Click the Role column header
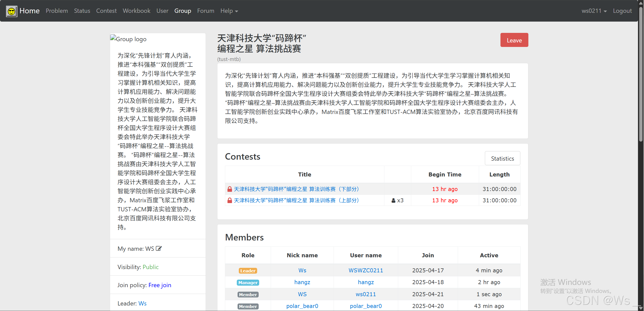The width and height of the screenshot is (644, 311). pos(248,255)
